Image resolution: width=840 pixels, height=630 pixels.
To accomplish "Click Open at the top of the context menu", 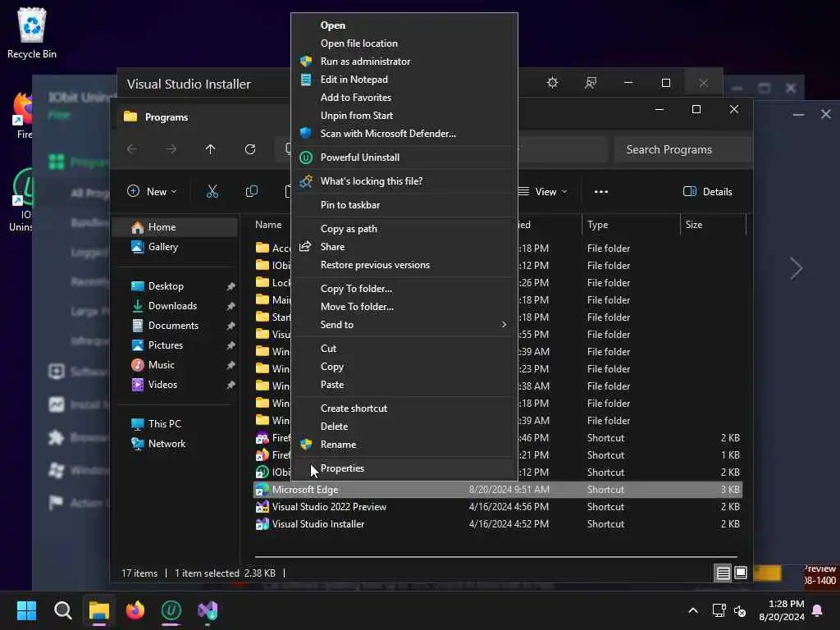I will click(333, 25).
